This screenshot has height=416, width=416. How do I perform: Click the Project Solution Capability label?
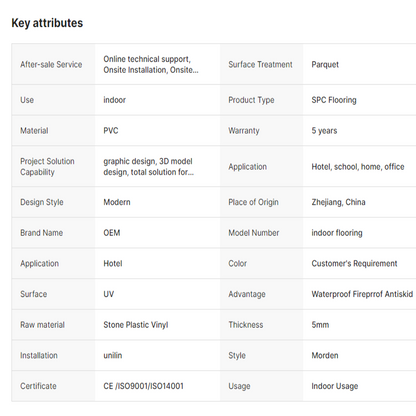click(47, 167)
